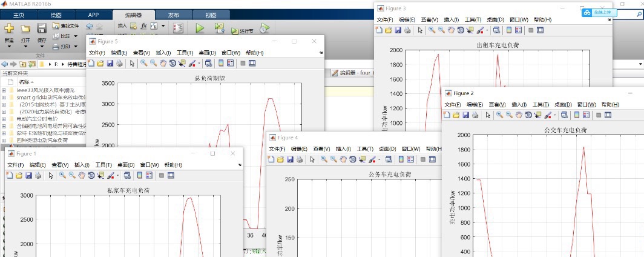Viewport: 644px width, 257px height.
Task: Click the Zoom In tool in Figure 5
Action: tap(144, 63)
